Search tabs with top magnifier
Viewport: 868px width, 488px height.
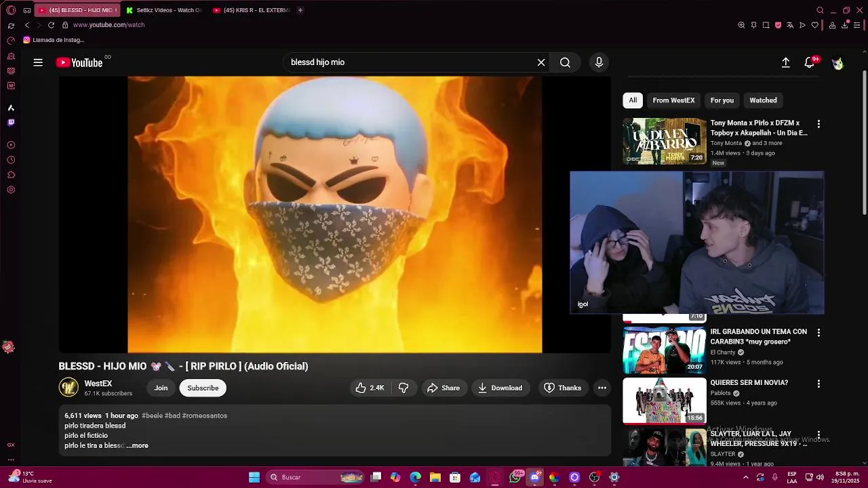tap(820, 10)
